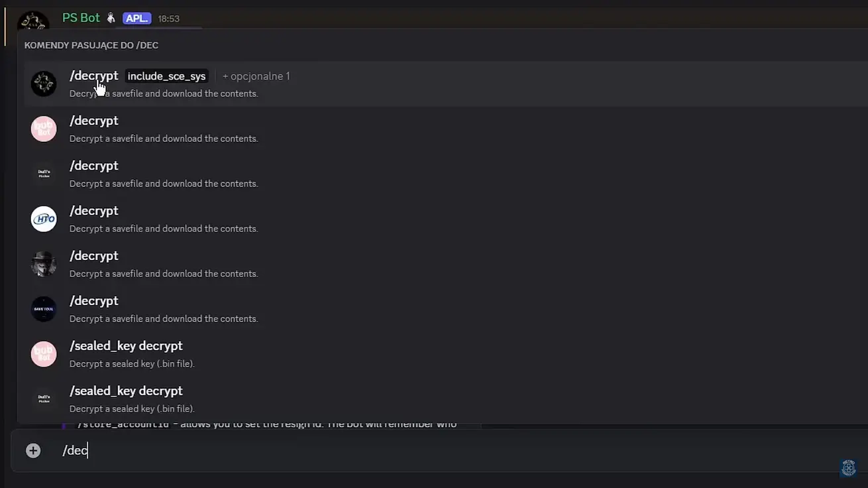The height and width of the screenshot is (488, 868).
Task: Click the bot badge next to PS Bot's name
Action: (110, 18)
